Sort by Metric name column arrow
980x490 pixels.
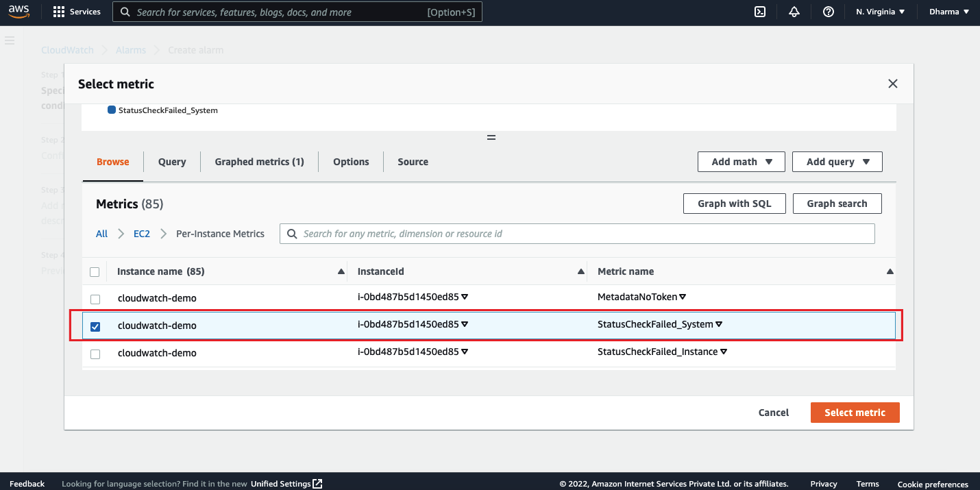[890, 272]
